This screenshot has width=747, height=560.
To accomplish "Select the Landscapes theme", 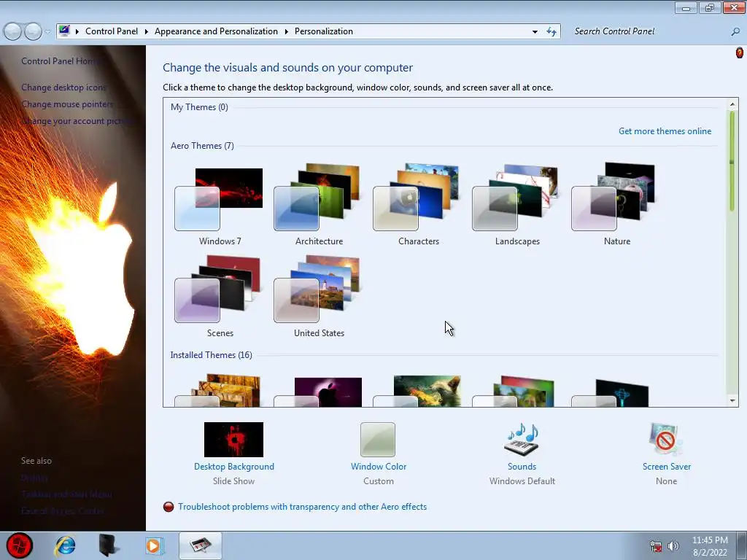I will [517, 206].
